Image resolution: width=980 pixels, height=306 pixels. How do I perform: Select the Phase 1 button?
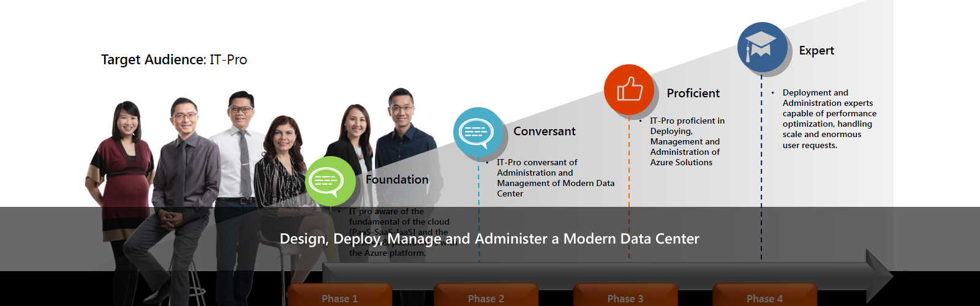340,295
